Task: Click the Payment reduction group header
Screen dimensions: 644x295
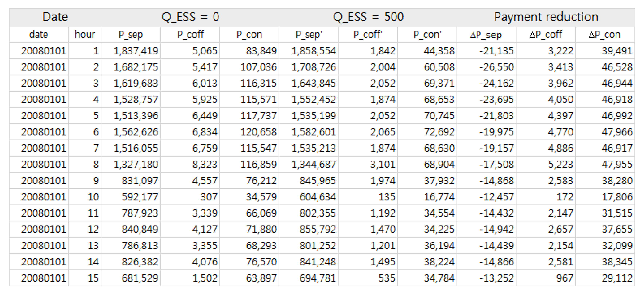Action: (x=546, y=17)
